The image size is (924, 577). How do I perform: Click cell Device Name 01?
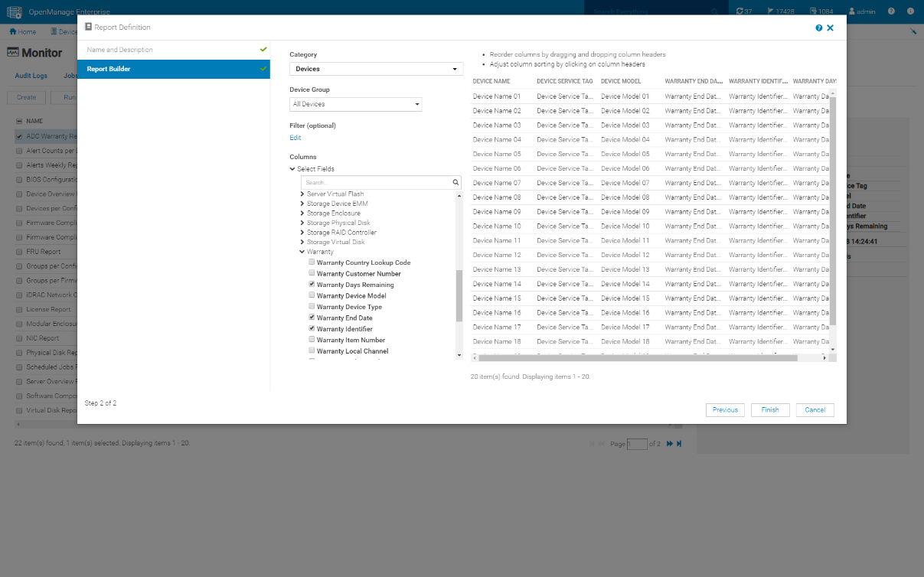[x=497, y=96]
